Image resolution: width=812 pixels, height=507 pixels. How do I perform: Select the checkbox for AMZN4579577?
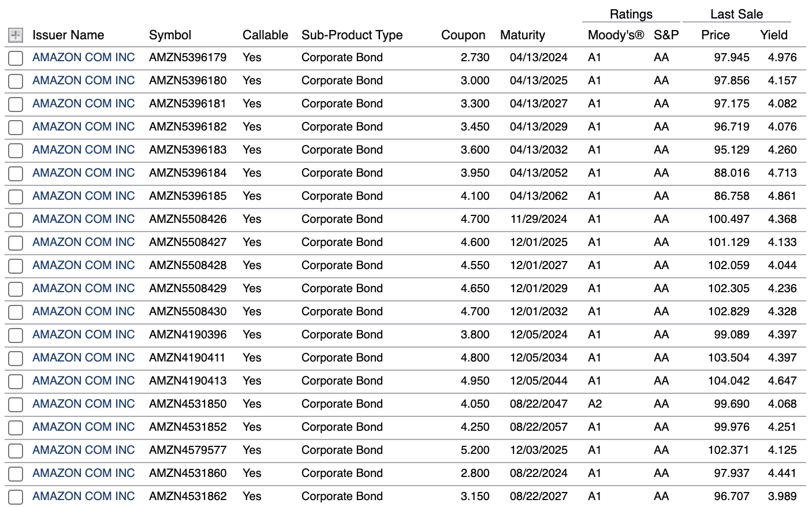pos(15,450)
